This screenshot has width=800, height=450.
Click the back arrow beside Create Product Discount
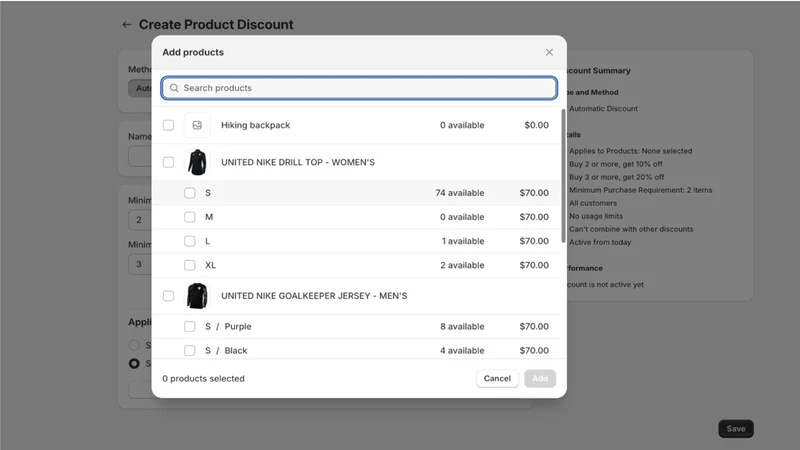tap(127, 24)
